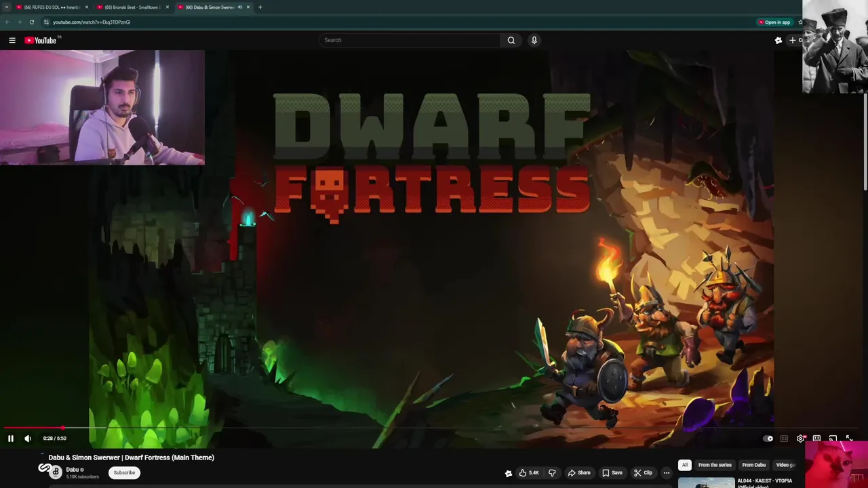Subscribe to the Dabu channel
The height and width of the screenshot is (488, 868).
click(124, 472)
